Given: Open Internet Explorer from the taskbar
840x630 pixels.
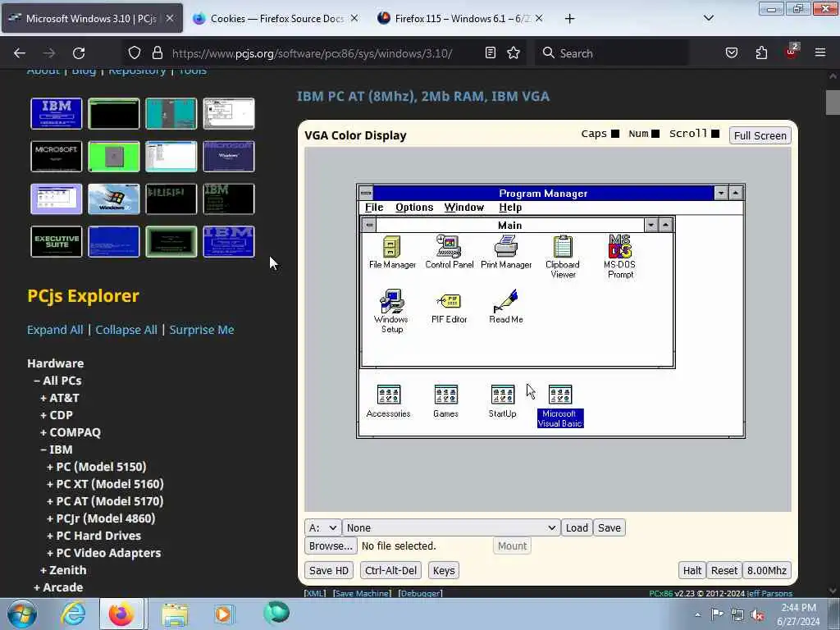Looking at the screenshot, I should coord(73,614).
